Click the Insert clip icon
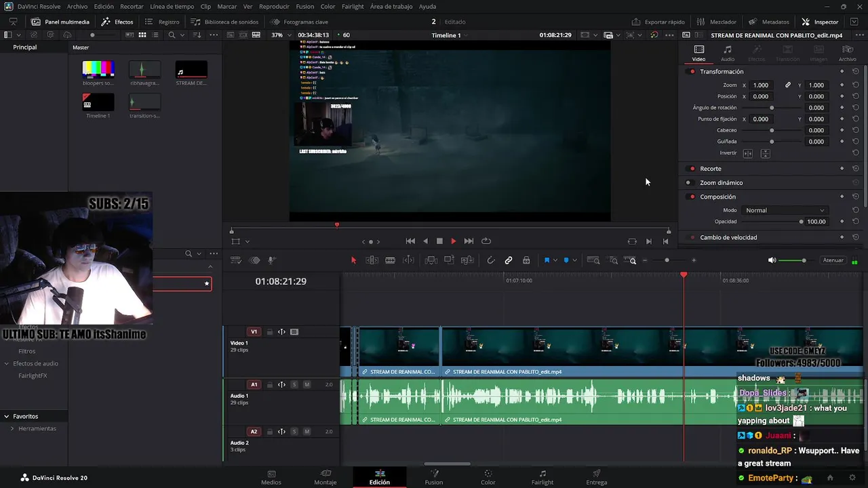 click(431, 260)
